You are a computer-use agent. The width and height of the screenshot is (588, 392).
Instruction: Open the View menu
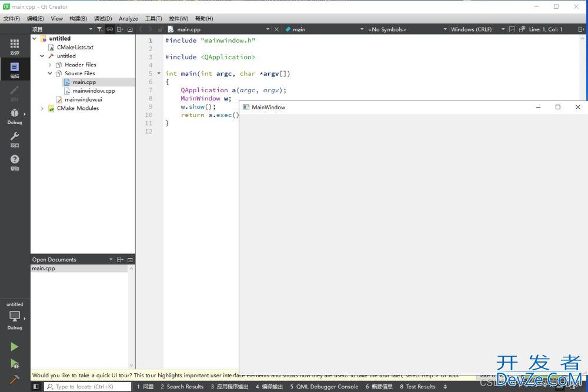(x=56, y=18)
